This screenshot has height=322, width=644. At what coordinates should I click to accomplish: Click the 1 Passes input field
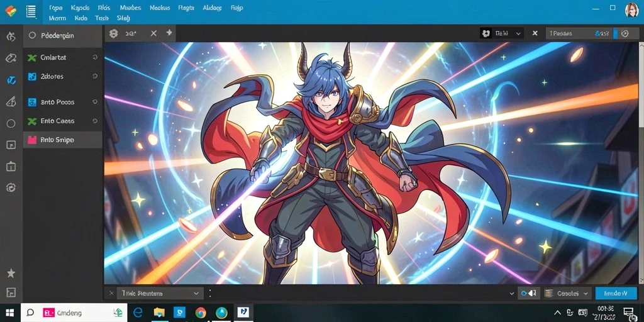pos(579,34)
